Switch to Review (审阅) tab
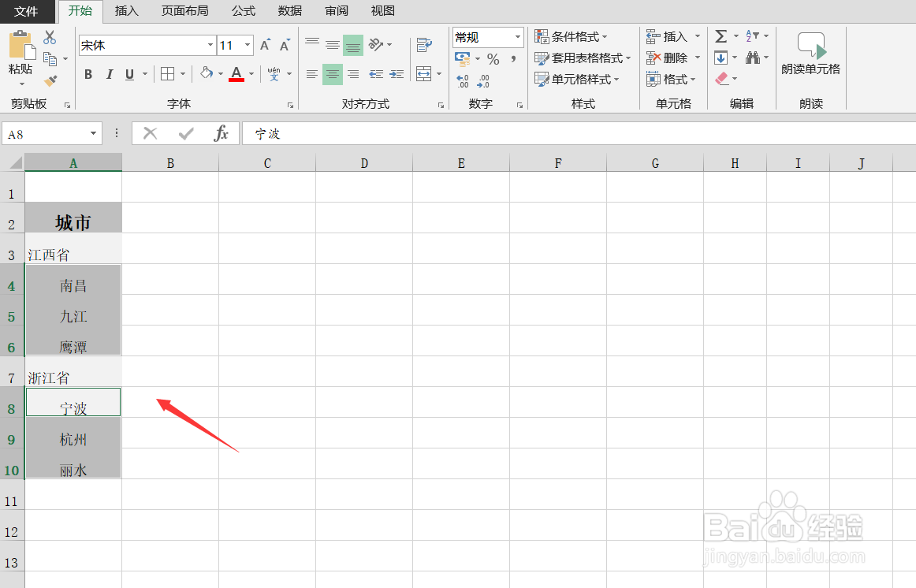The height and width of the screenshot is (588, 916). [x=337, y=10]
